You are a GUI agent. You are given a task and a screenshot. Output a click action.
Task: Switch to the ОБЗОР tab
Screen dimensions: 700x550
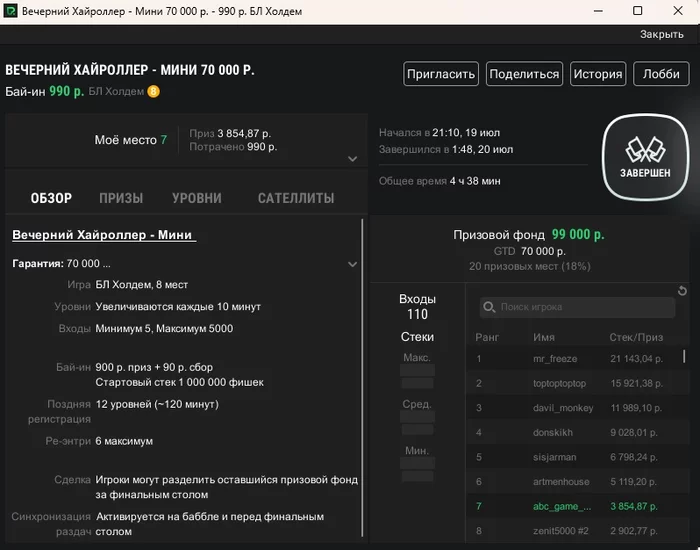point(51,198)
